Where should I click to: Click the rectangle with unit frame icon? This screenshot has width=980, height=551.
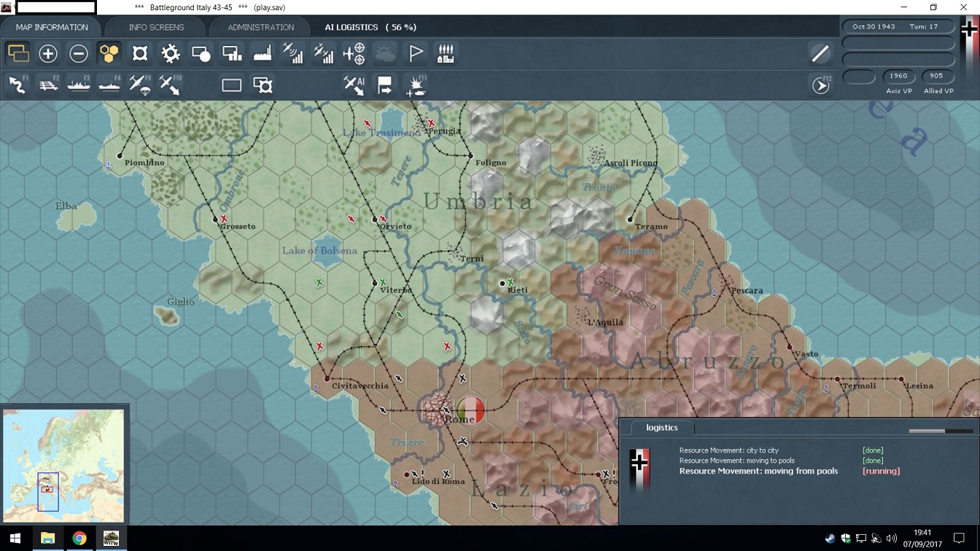262,85
